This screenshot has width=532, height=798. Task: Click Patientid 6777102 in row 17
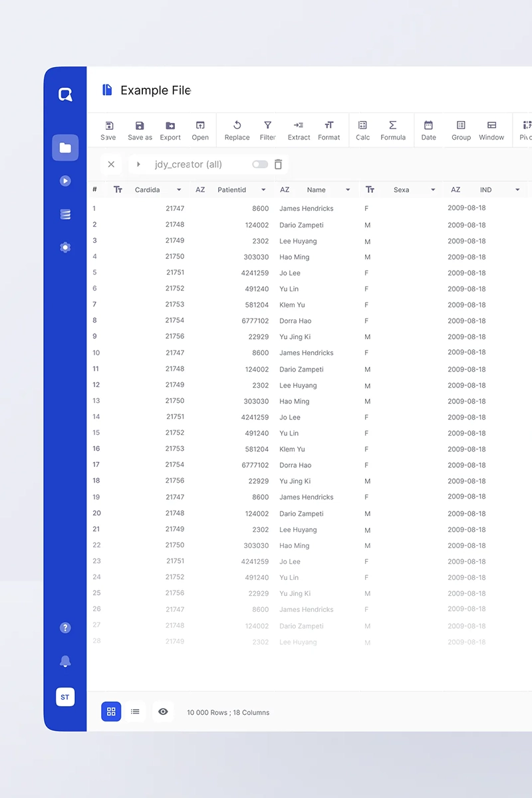point(255,465)
